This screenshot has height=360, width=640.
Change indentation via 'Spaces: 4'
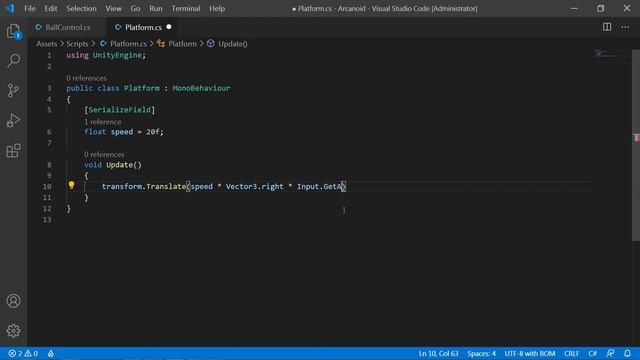pos(481,353)
